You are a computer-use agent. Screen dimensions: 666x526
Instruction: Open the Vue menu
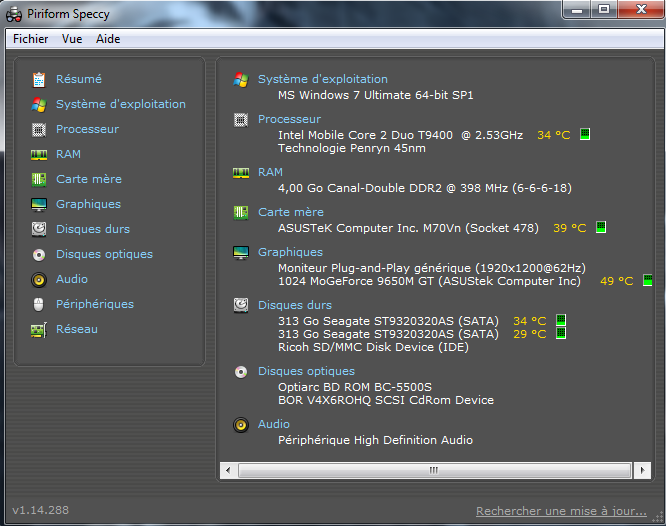[72, 39]
